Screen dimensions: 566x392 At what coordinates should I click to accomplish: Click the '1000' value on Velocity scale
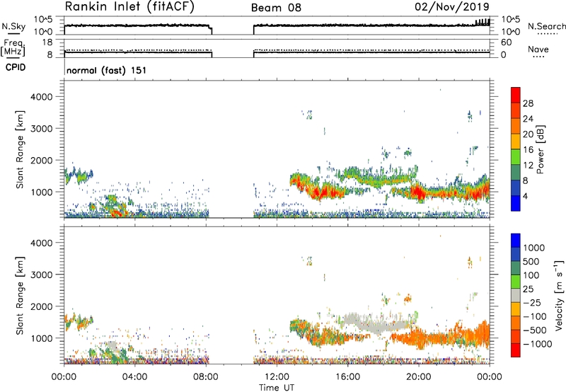pyautogui.click(x=534, y=248)
